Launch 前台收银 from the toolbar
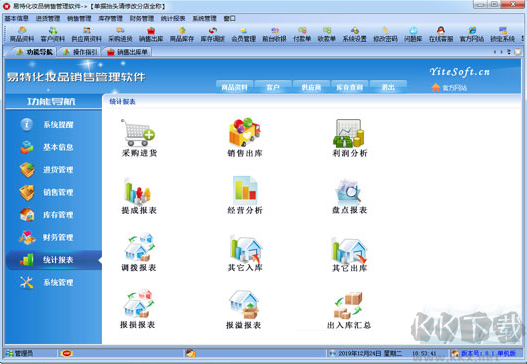527x364 pixels. tap(274, 34)
